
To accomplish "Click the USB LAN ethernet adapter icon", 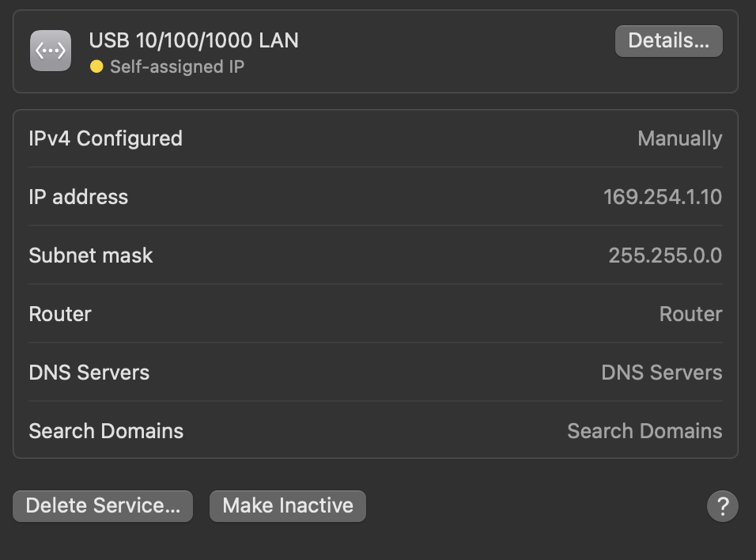I will tap(51, 51).
